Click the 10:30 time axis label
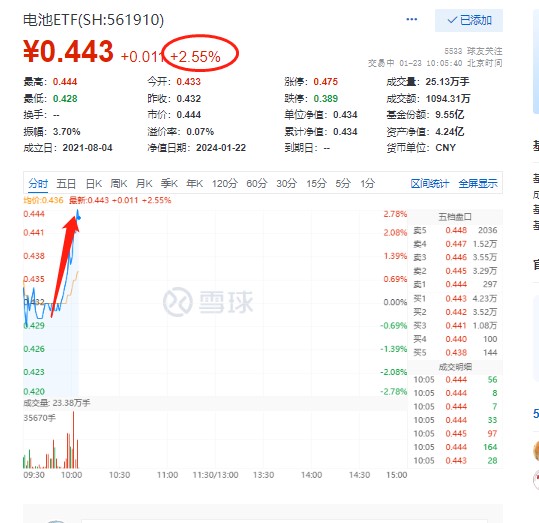Screen dimensions: 539x523 click(x=119, y=475)
